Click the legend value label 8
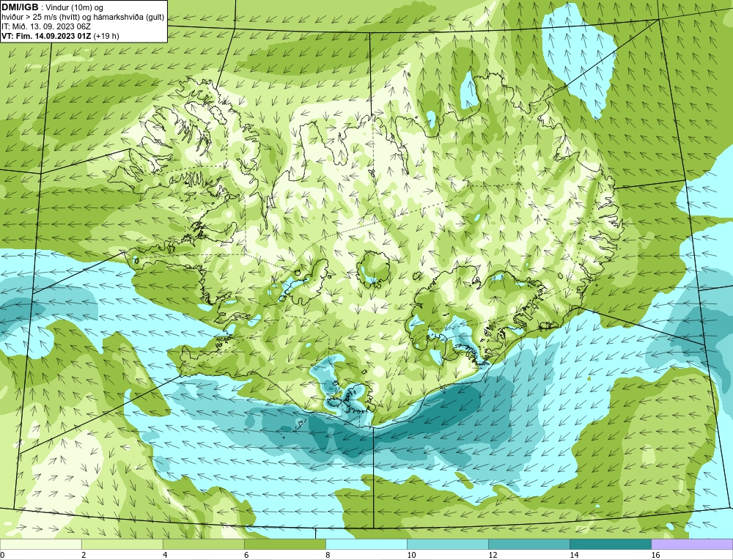733x560 pixels. [x=328, y=555]
